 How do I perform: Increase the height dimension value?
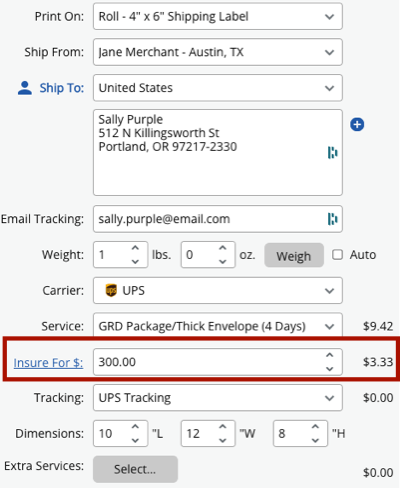315,427
